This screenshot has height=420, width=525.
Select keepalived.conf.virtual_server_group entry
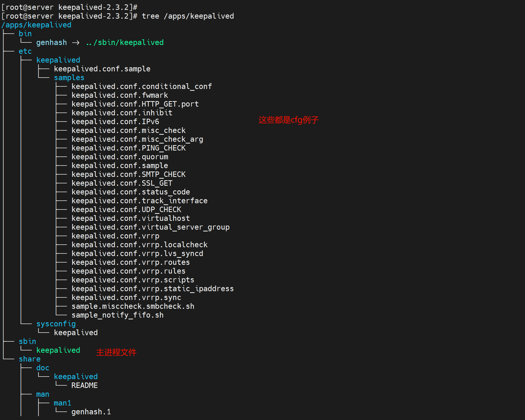[150, 227]
